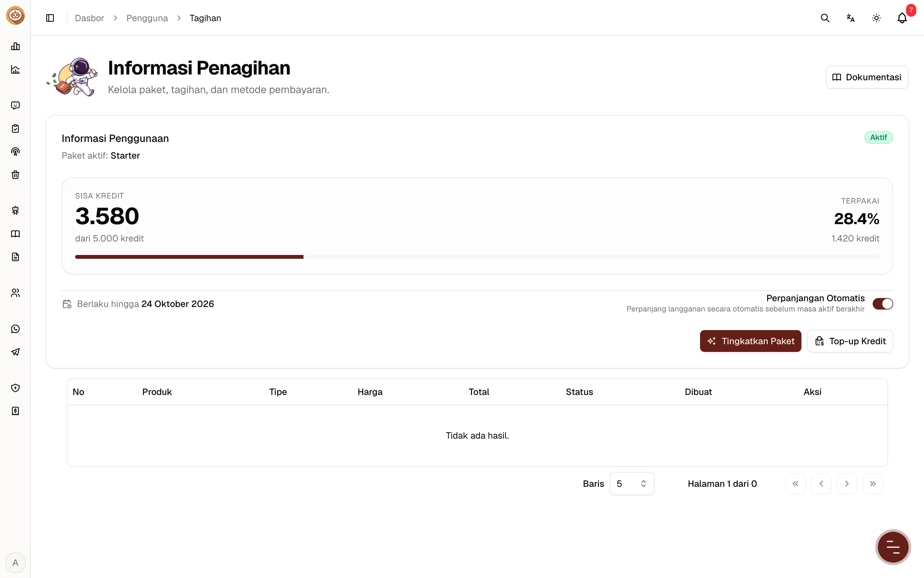Click the Aktif status badge

[x=878, y=137]
